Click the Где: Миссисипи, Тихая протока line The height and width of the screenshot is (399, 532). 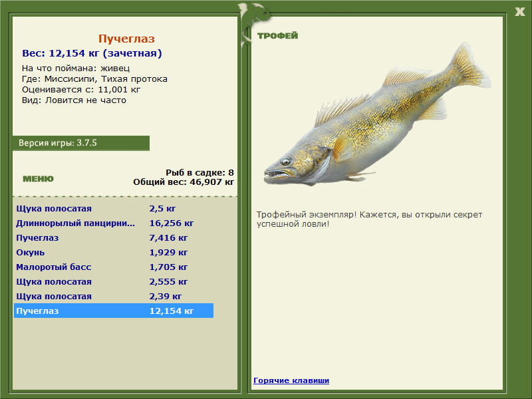[x=94, y=79]
